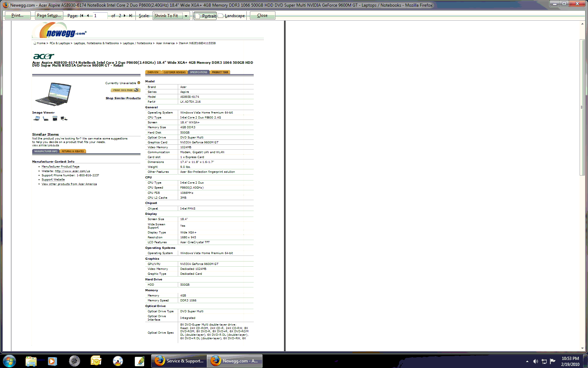Close the print preview
588x368 pixels.
[262, 15]
